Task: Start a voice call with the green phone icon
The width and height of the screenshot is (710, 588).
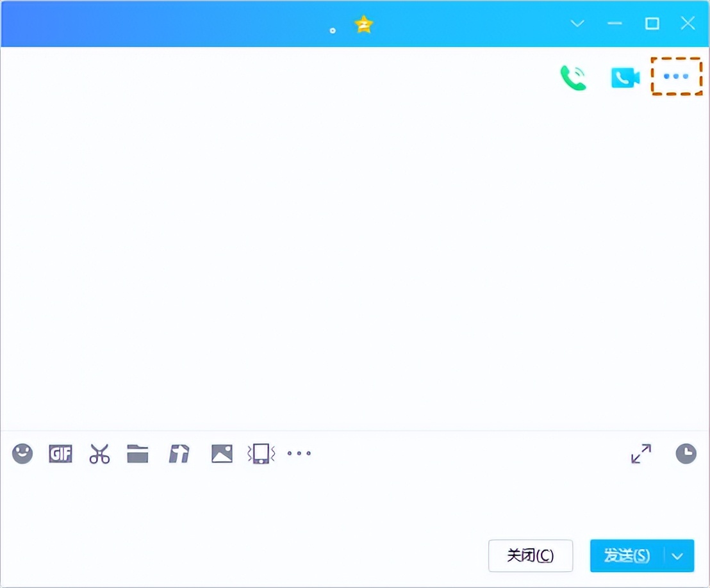Action: pos(574,78)
